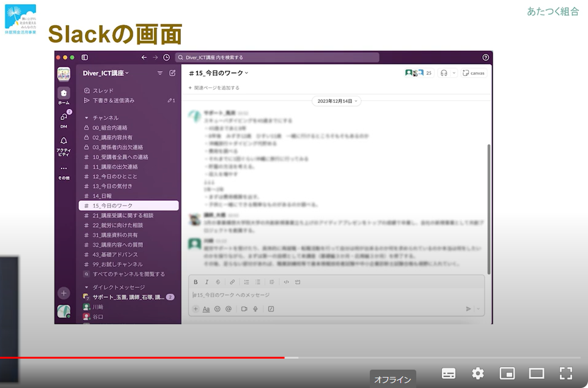Toggle strikethrough formatting in composer

(x=218, y=282)
